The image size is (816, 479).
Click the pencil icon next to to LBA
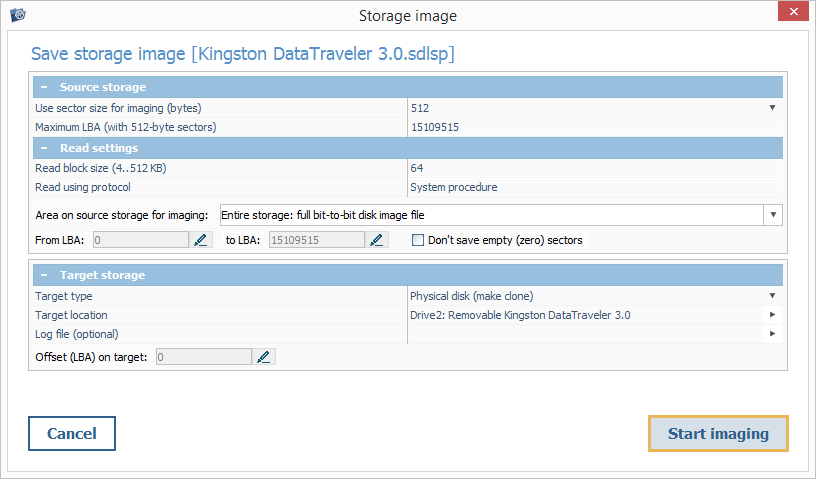(377, 240)
